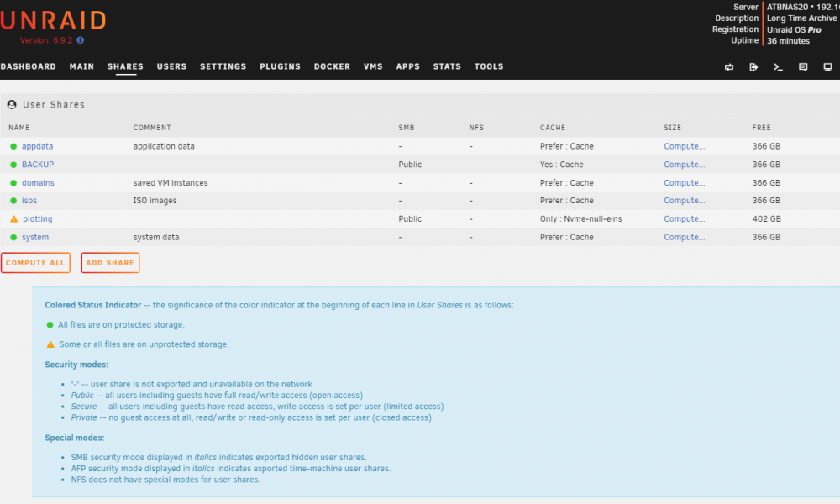The height and width of the screenshot is (504, 840).
Task: Click 'application data' comment text
Action: 164,146
